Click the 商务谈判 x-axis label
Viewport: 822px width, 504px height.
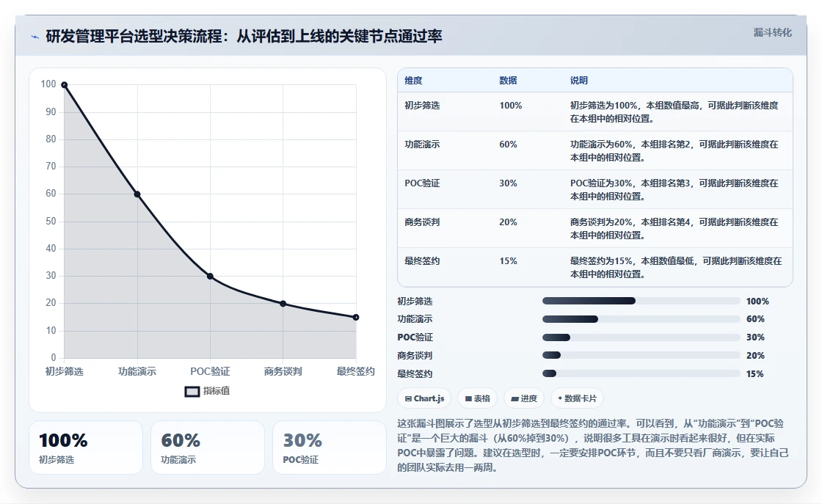283,371
